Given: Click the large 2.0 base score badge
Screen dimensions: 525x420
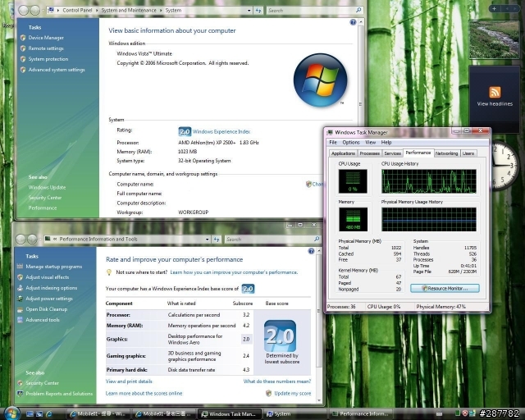Looking at the screenshot, I should [x=280, y=336].
